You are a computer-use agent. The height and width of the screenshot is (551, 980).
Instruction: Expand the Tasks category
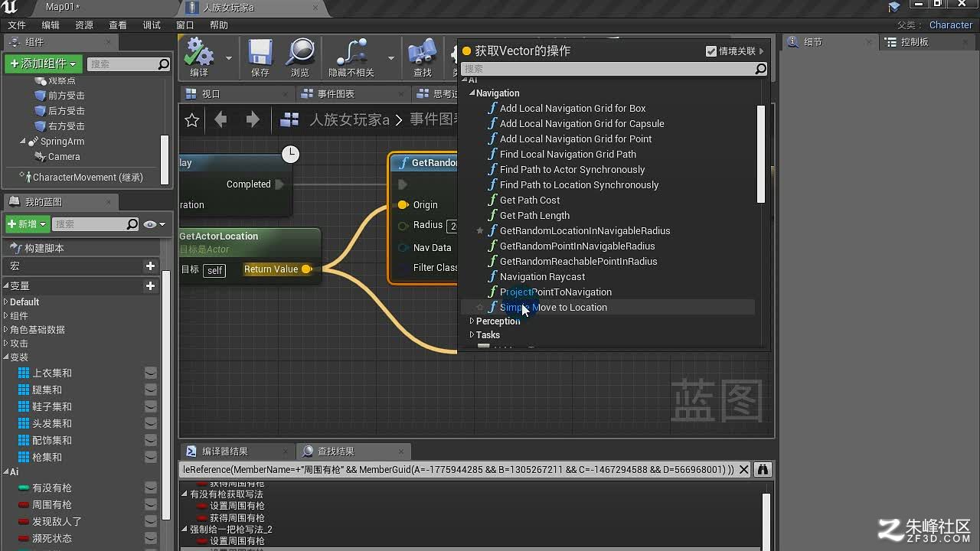click(x=472, y=335)
